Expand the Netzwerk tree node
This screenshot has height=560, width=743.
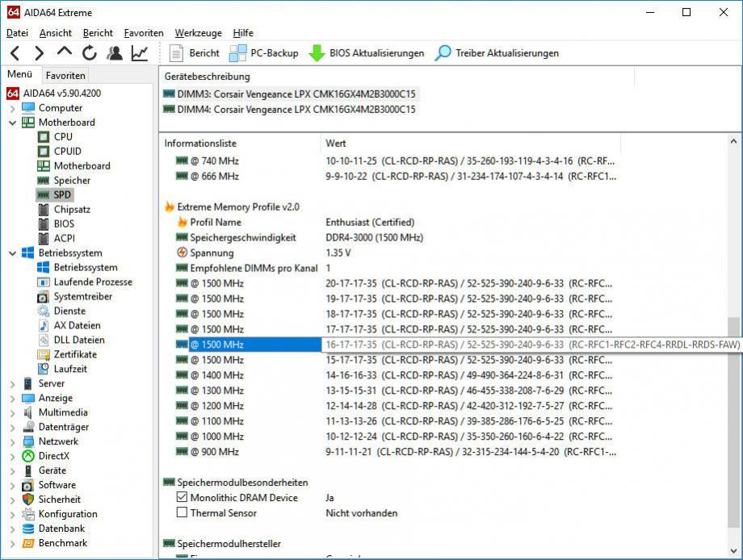click(12, 442)
